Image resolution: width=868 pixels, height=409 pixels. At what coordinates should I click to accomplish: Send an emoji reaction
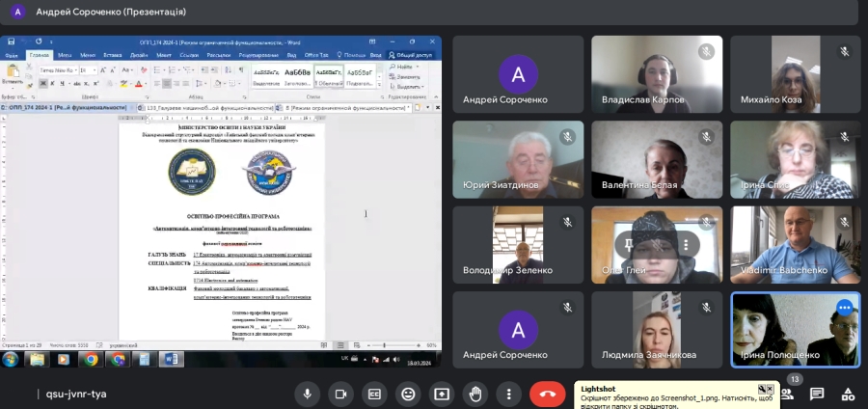click(408, 394)
